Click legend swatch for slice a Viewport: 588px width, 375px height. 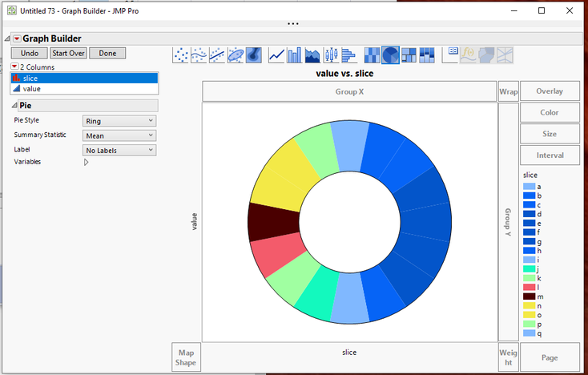(x=530, y=187)
